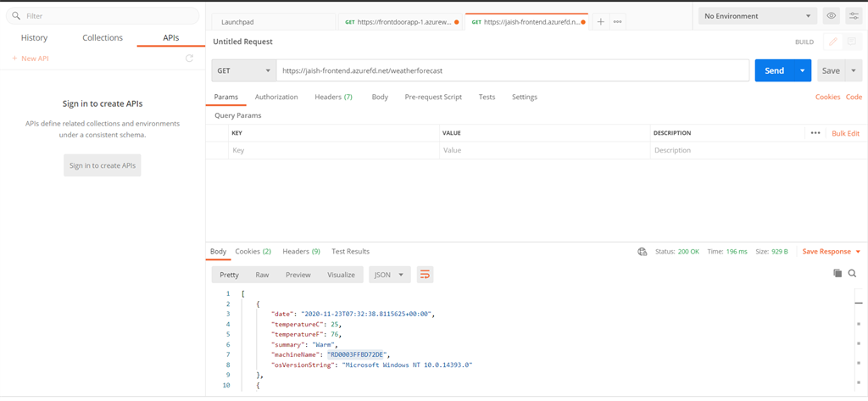Open the Test Results tab
The height and width of the screenshot is (401, 868).
point(350,252)
